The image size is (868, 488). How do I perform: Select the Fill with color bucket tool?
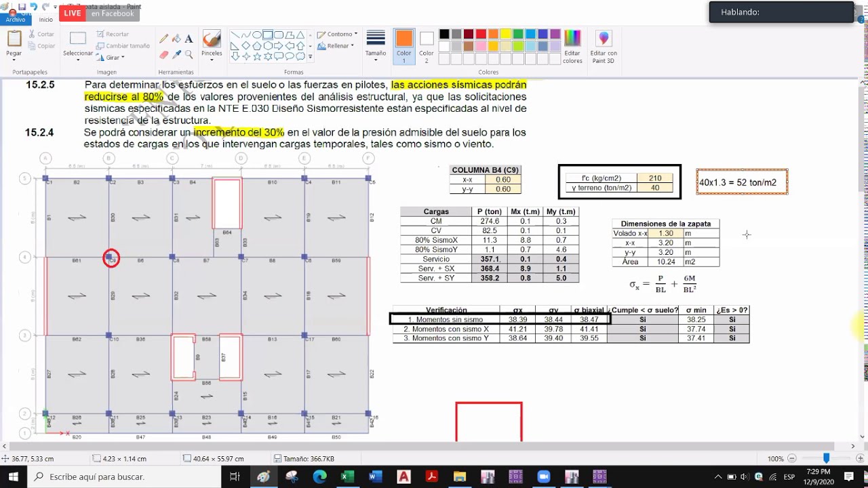176,39
